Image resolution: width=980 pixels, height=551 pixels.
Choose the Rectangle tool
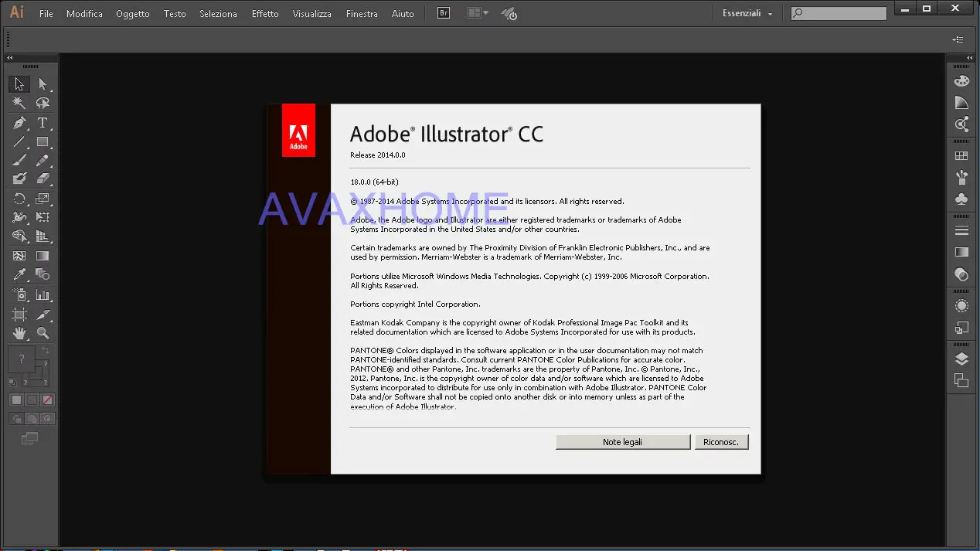(x=43, y=141)
